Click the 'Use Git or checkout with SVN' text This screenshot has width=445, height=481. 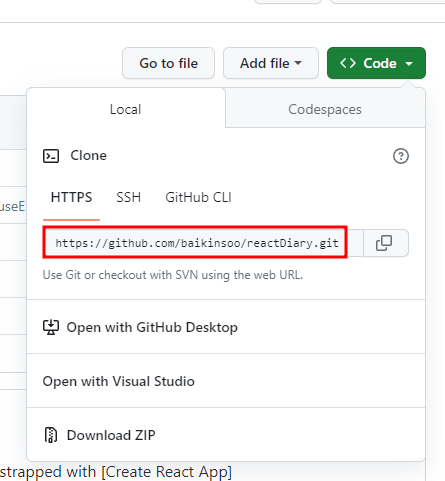(173, 275)
